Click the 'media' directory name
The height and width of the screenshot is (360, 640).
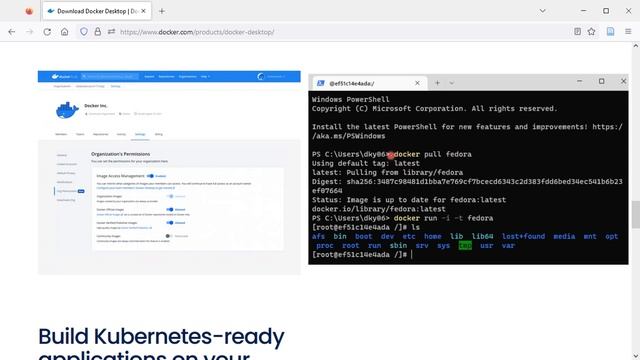point(564,236)
